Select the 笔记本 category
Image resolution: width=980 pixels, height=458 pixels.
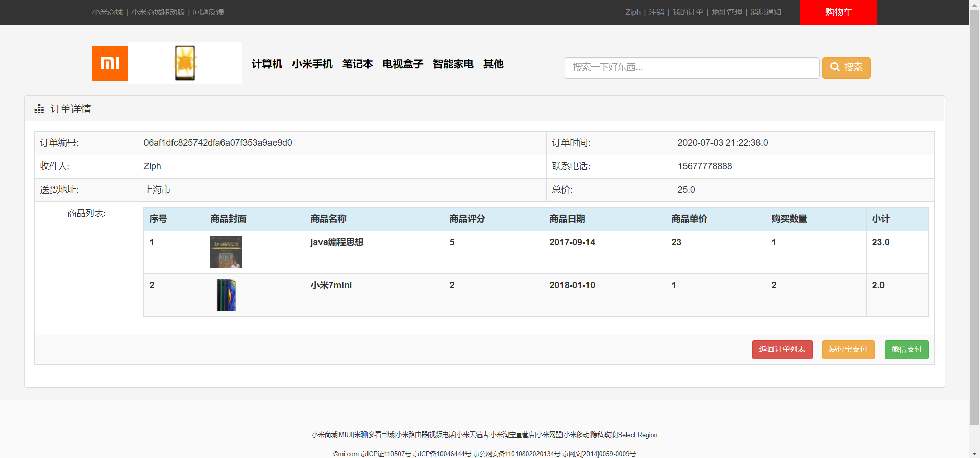pyautogui.click(x=358, y=64)
